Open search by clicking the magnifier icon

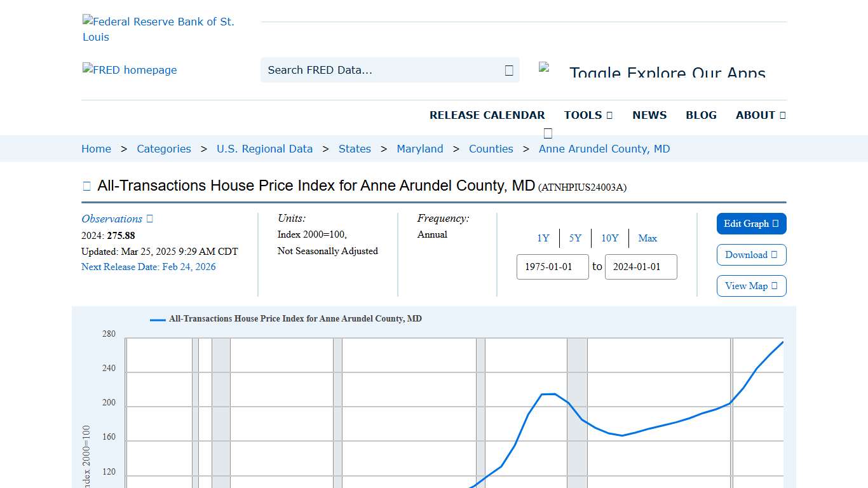pos(508,70)
